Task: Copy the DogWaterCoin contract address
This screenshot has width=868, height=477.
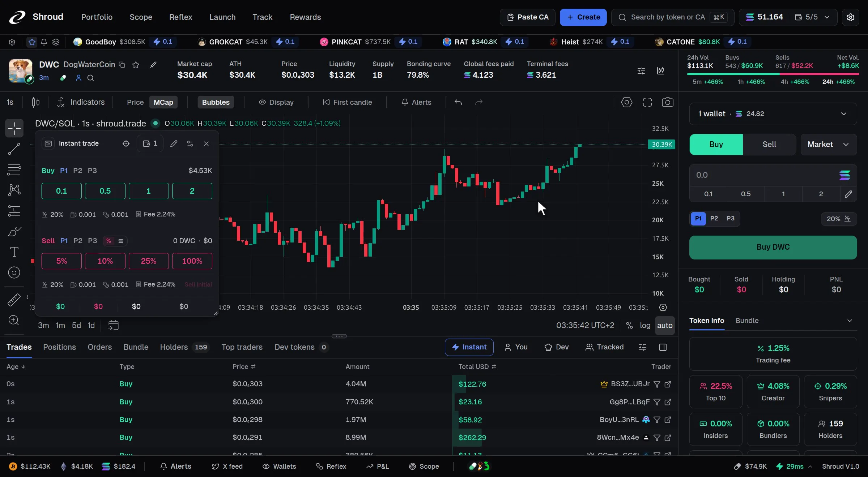Action: [x=122, y=65]
